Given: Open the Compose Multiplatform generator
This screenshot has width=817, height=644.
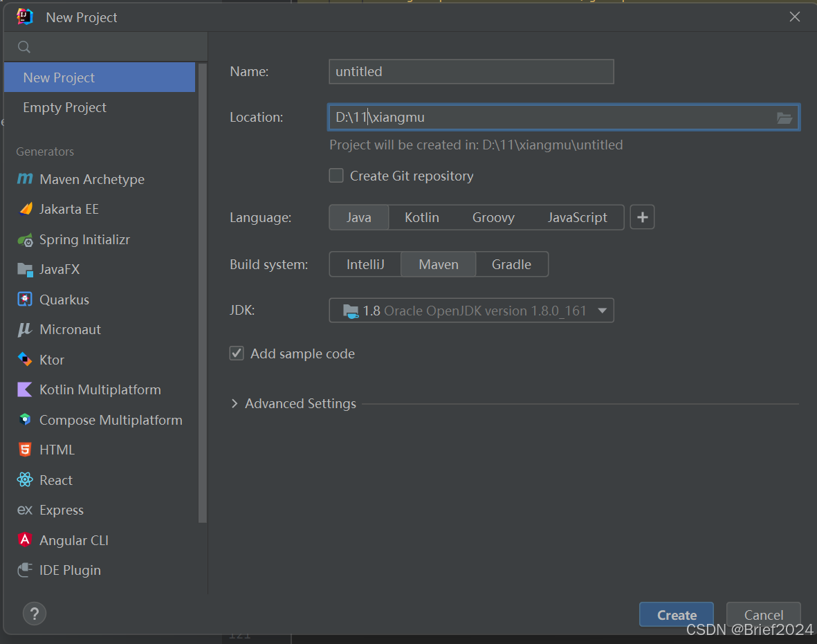Looking at the screenshot, I should [100, 420].
